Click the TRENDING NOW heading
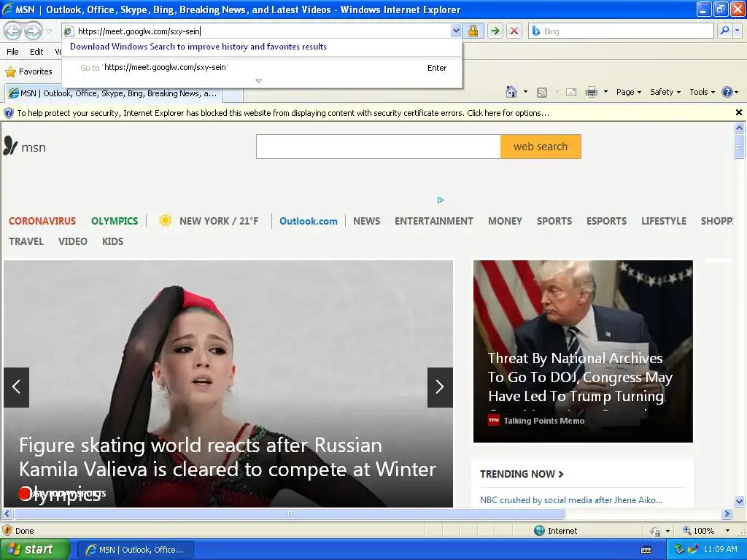 (x=522, y=474)
